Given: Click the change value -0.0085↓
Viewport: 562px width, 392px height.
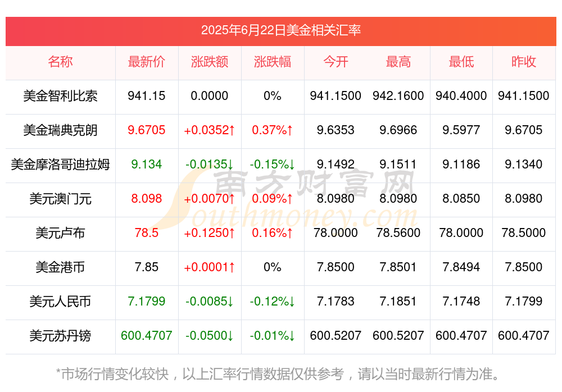Looking at the screenshot, I should 209,302.
